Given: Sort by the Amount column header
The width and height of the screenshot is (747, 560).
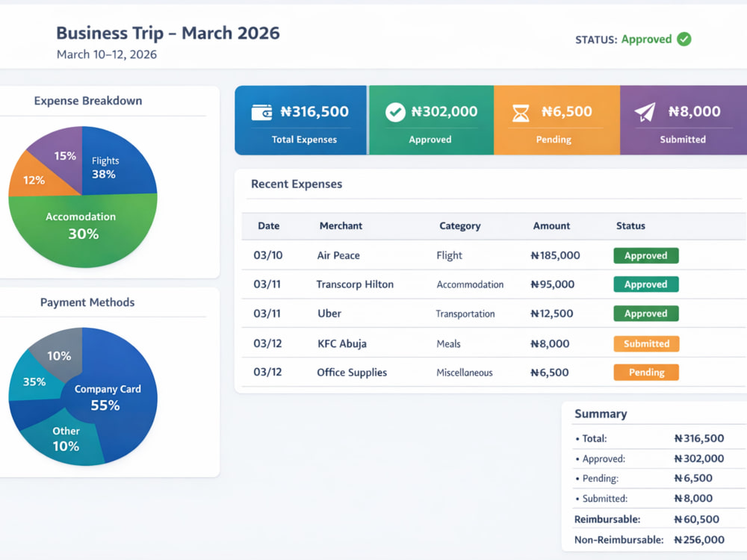Looking at the screenshot, I should pyautogui.click(x=551, y=225).
